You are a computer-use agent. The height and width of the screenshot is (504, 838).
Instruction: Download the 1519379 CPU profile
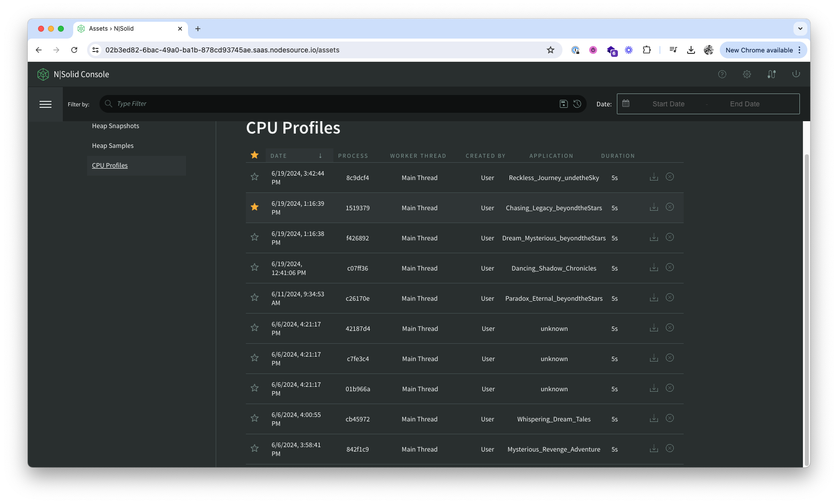coord(654,207)
